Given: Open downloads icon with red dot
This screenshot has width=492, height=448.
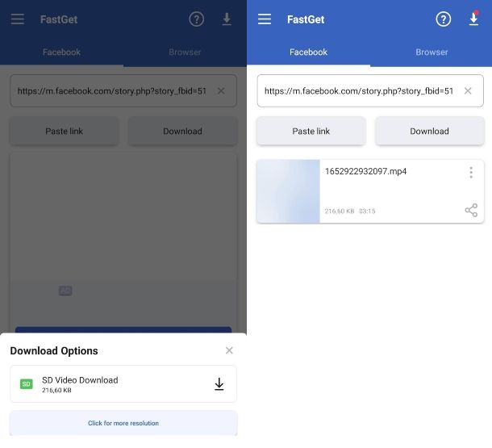Looking at the screenshot, I should pyautogui.click(x=473, y=19).
